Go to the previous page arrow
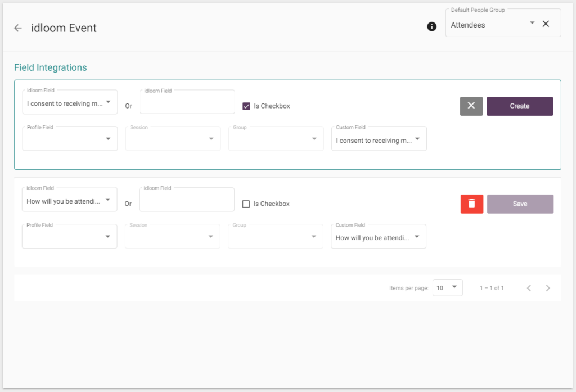Viewport: 576px width, 392px height. 529,288
